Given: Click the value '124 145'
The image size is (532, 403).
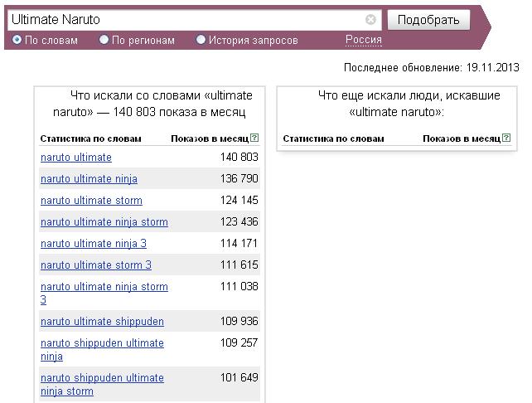Looking at the screenshot, I should [239, 200].
